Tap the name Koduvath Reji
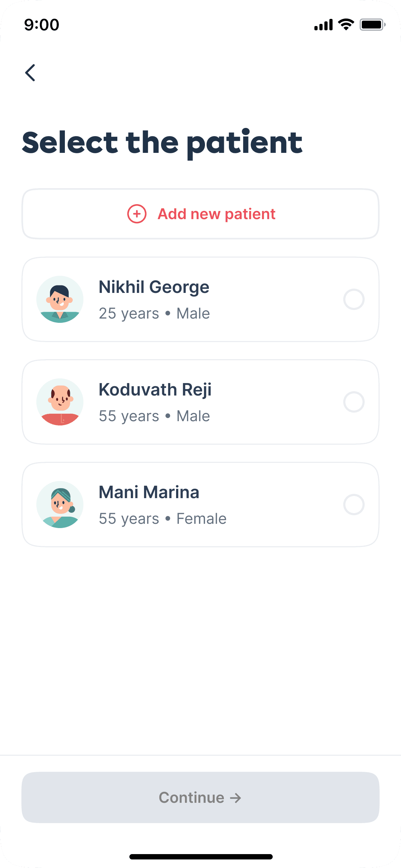This screenshot has width=401, height=868. click(x=155, y=390)
